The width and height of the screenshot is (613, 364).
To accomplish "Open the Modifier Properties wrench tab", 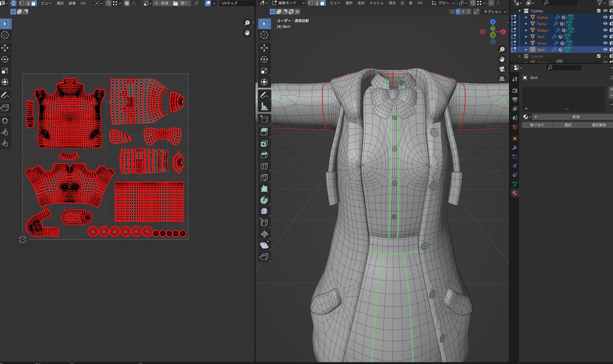I will 515,148.
